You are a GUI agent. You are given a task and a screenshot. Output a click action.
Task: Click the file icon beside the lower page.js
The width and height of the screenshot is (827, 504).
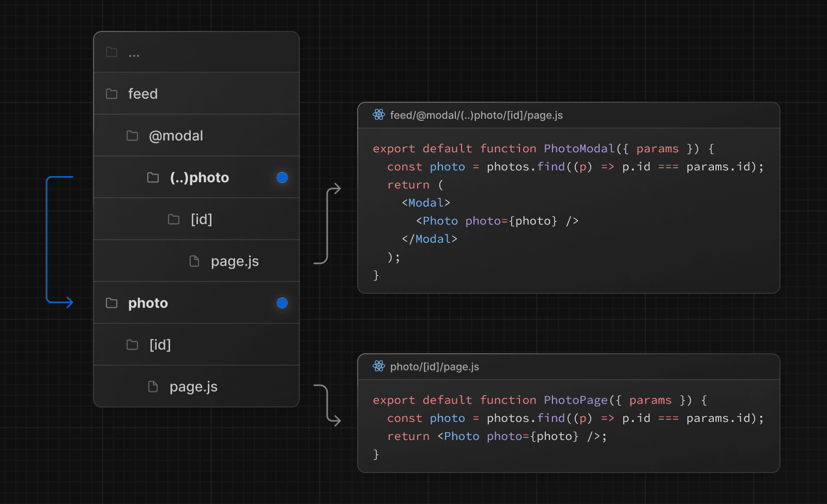pyautogui.click(x=152, y=386)
